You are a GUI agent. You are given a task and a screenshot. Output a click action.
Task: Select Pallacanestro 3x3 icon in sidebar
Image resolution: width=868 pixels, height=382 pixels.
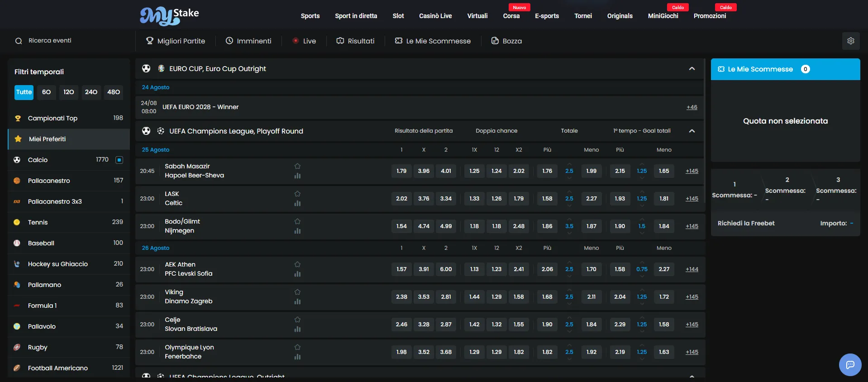pos(17,201)
